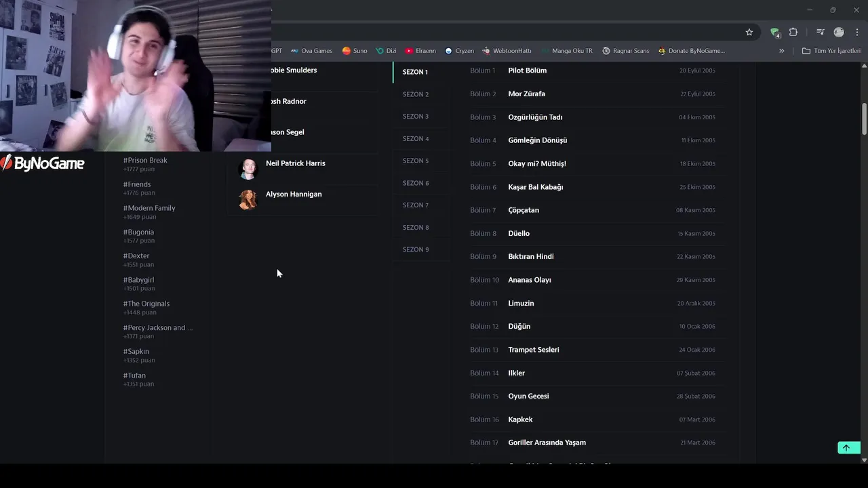This screenshot has width=868, height=488.
Task: Open the #Dexter trending tag
Action: click(x=136, y=256)
